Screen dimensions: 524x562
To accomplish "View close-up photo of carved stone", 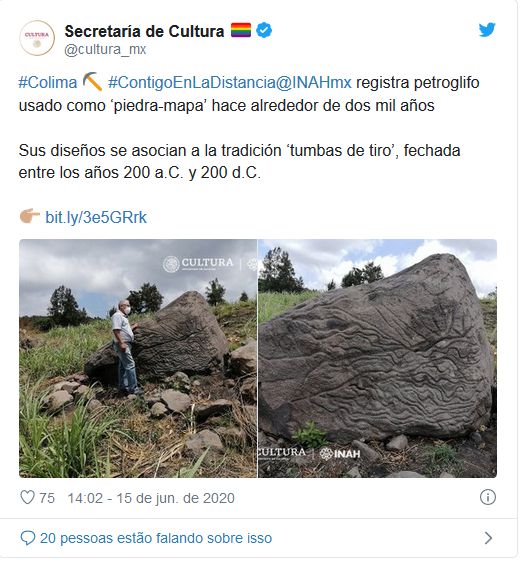I will (377, 358).
